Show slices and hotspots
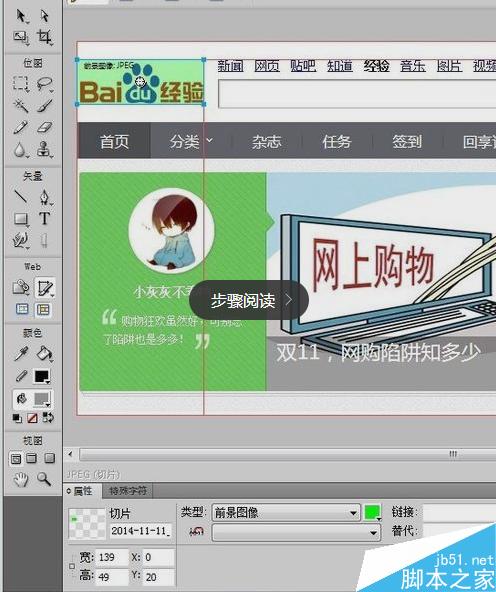Screen dimensions: 496x592 43,310
